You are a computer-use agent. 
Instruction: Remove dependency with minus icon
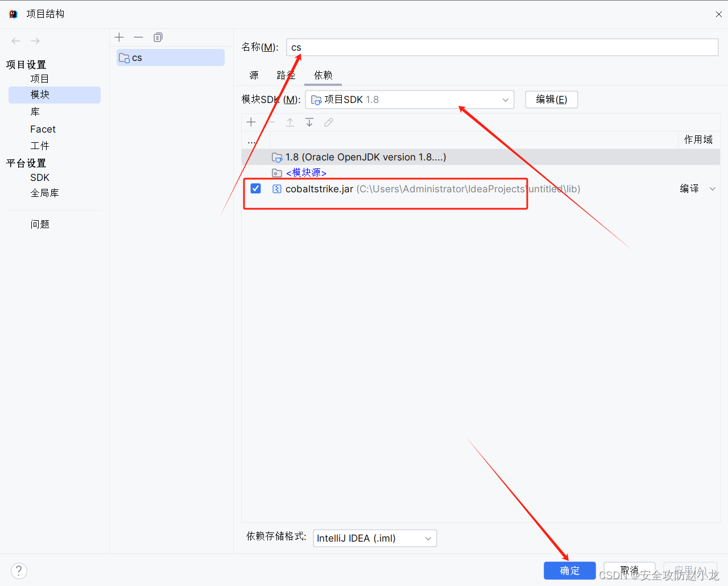coord(271,122)
